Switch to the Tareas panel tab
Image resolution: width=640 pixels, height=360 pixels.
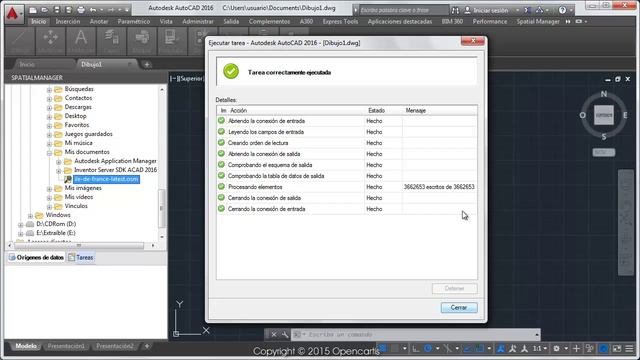tap(81, 257)
